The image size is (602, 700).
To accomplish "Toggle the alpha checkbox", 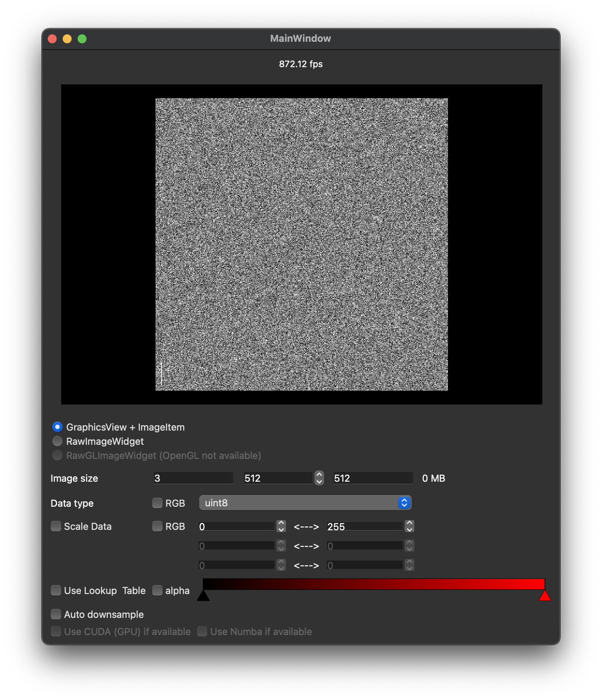I will [x=157, y=590].
